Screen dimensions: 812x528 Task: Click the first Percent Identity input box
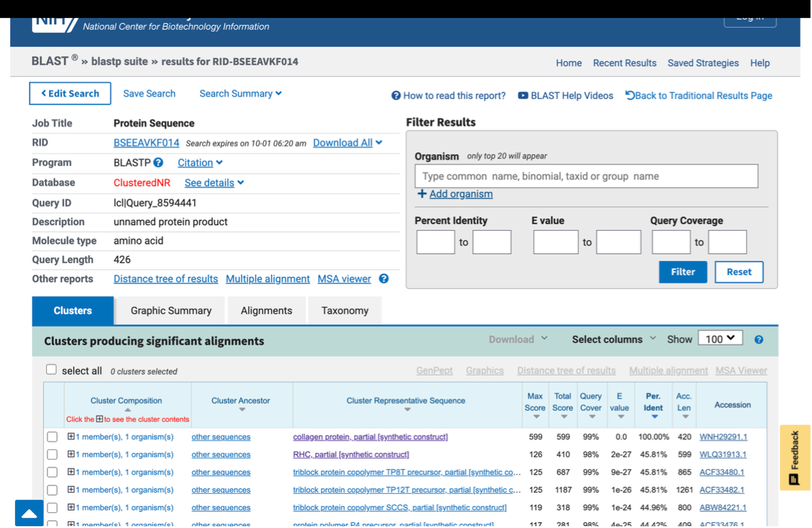[436, 242]
